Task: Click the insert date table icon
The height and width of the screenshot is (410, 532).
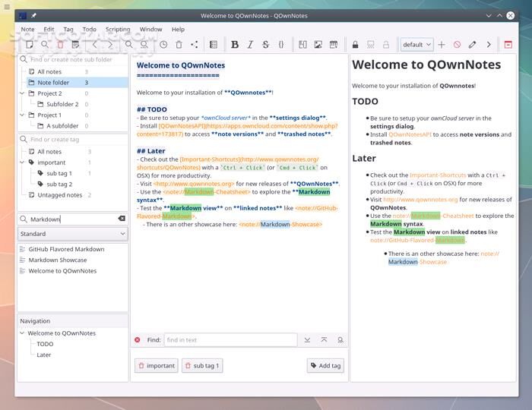Action: (x=334, y=44)
